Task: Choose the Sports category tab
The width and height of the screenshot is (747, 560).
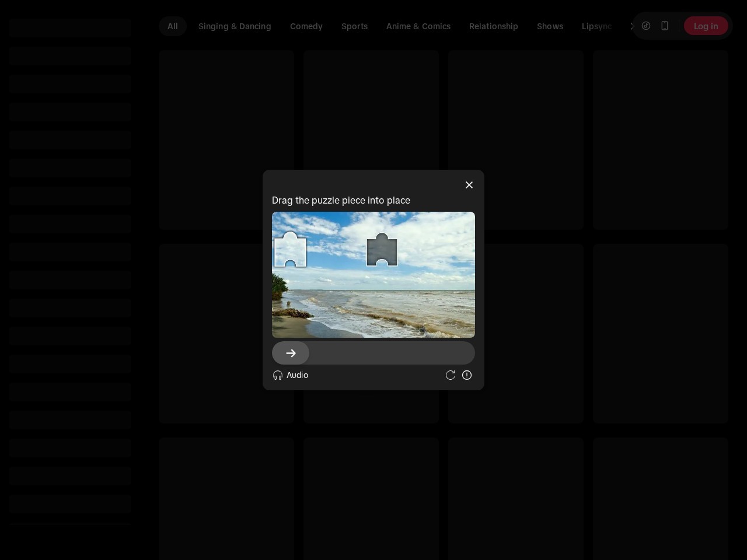Action: (x=355, y=26)
